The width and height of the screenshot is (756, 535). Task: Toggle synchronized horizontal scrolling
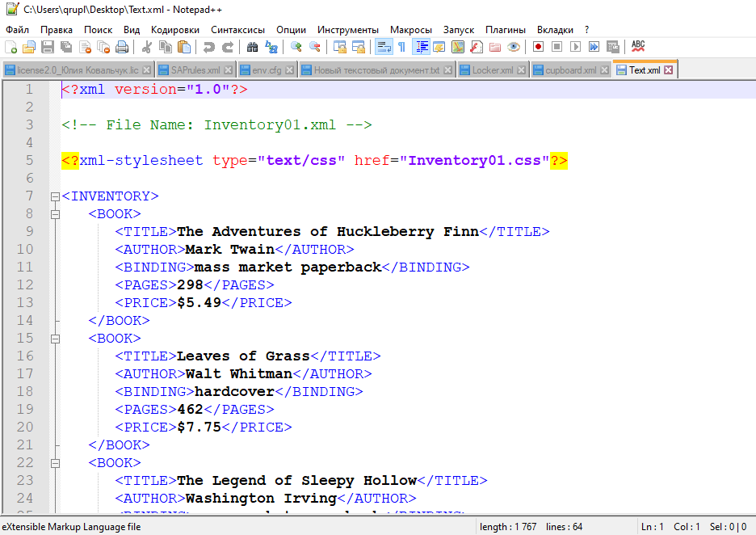pyautogui.click(x=359, y=47)
